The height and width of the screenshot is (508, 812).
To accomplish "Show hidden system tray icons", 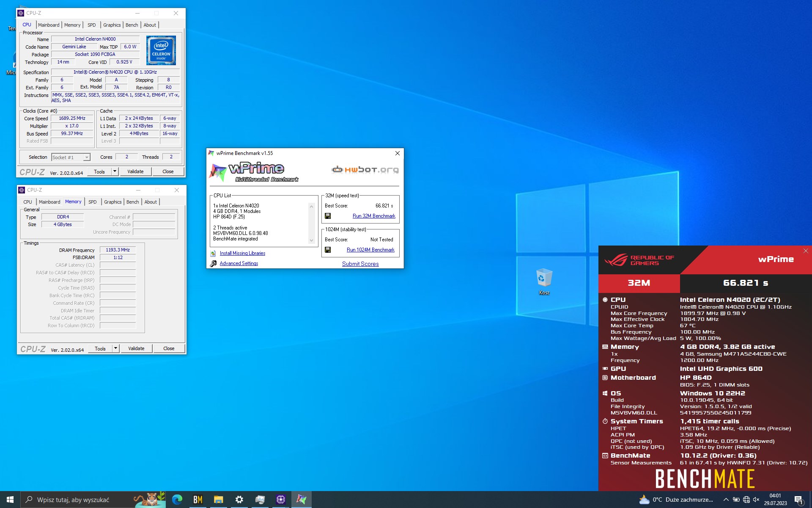I will coord(726,500).
